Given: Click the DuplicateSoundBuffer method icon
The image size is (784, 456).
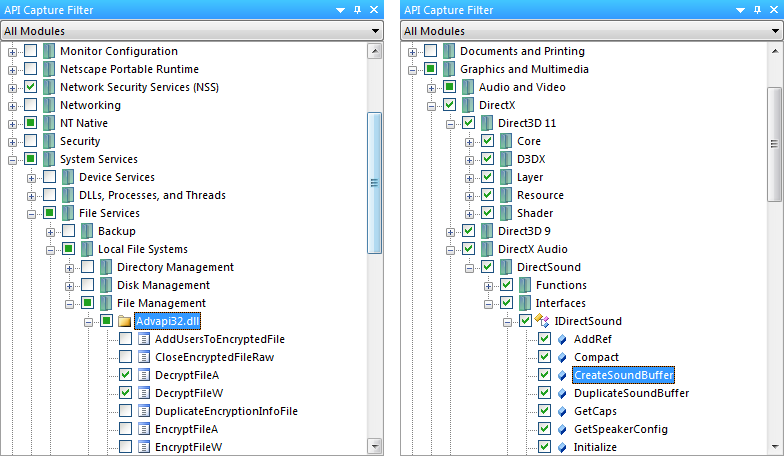Looking at the screenshot, I should click(562, 394).
